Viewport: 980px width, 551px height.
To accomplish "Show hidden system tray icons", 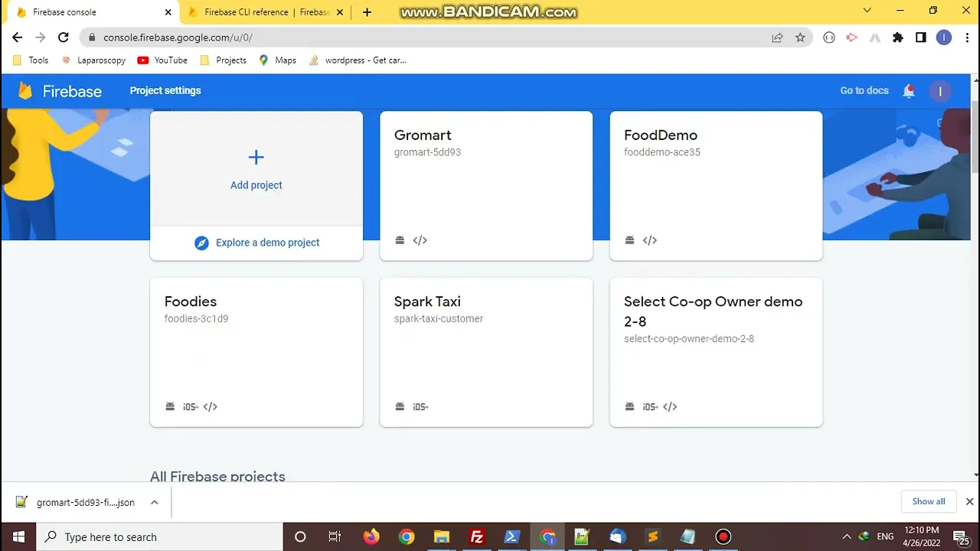I will [x=846, y=536].
